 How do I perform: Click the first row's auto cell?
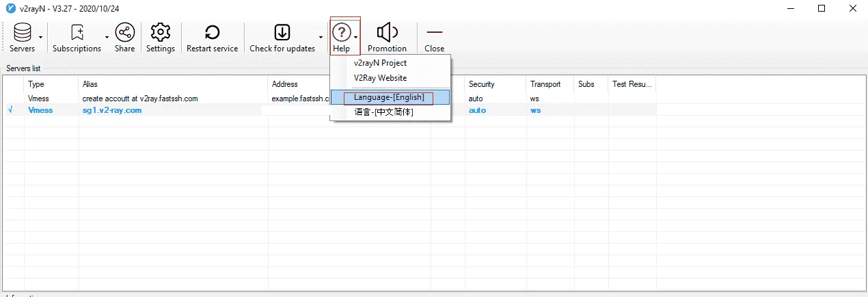476,99
